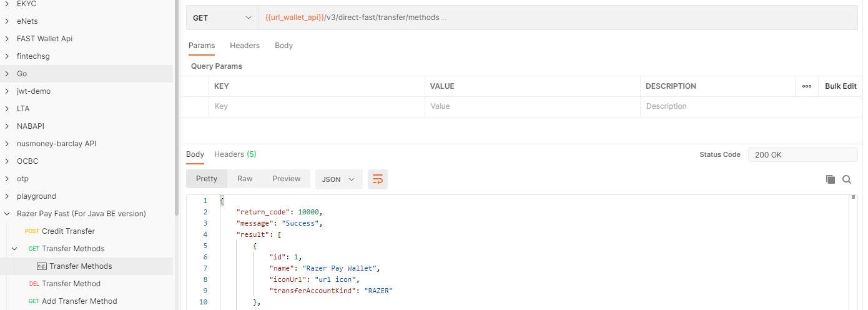Click the Bulk Edit link
Image resolution: width=868 pixels, height=310 pixels.
point(841,86)
